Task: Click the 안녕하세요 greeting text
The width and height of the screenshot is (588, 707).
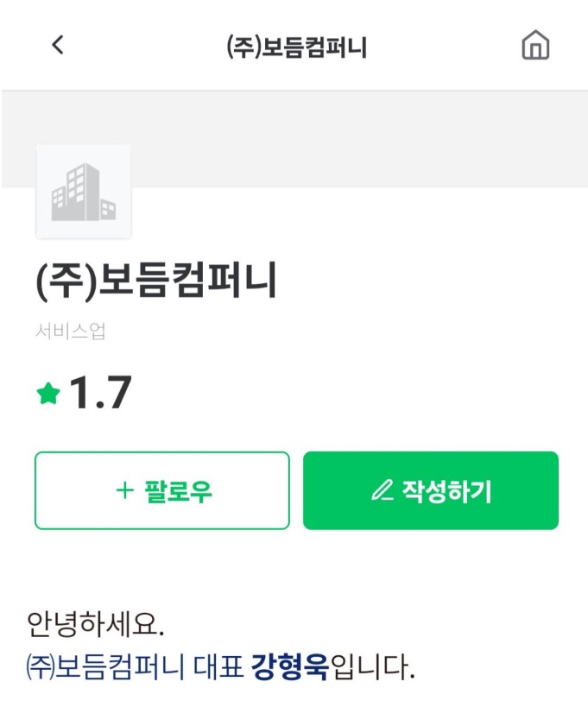Action: [x=95, y=623]
